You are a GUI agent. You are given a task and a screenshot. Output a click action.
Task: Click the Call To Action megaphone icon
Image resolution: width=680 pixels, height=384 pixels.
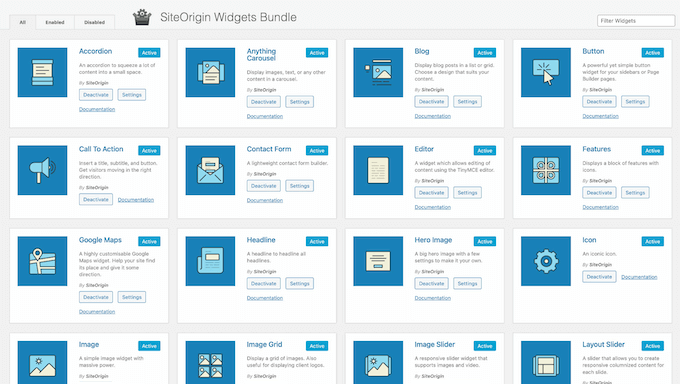(42, 170)
